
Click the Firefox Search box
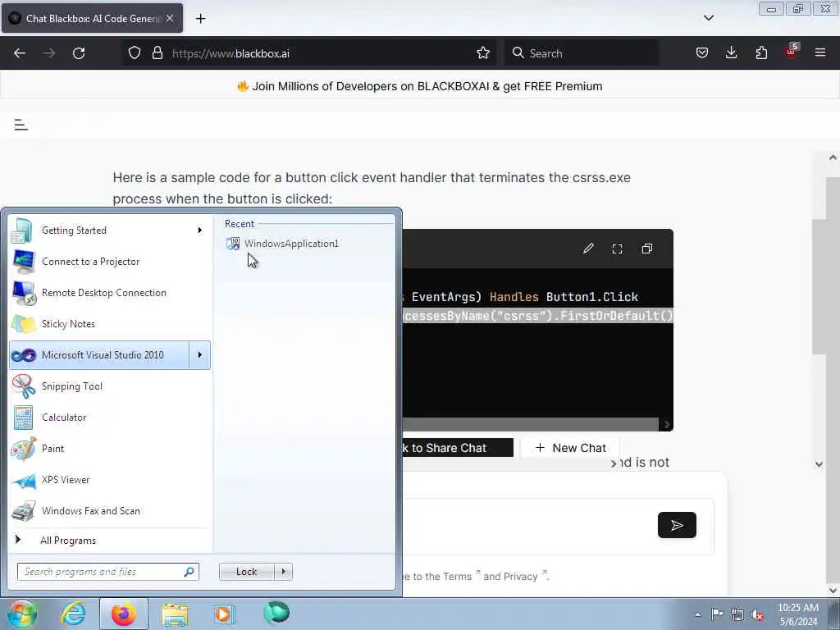[x=582, y=53]
